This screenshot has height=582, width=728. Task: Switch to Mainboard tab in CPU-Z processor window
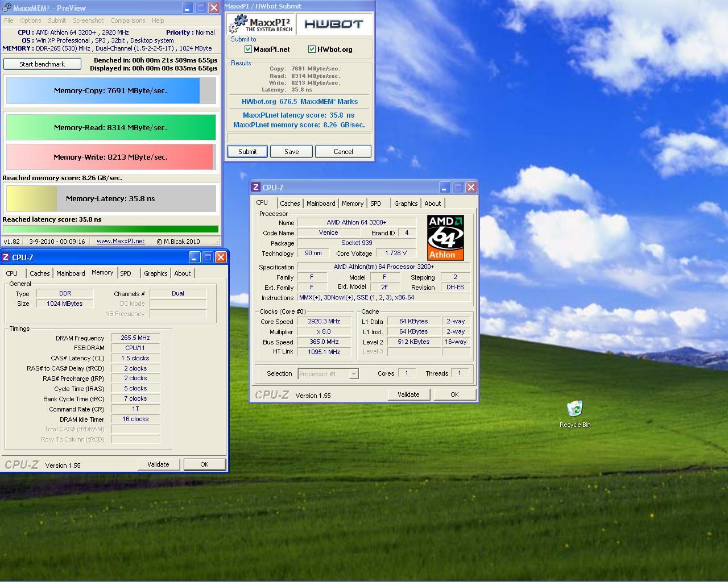[321, 203]
